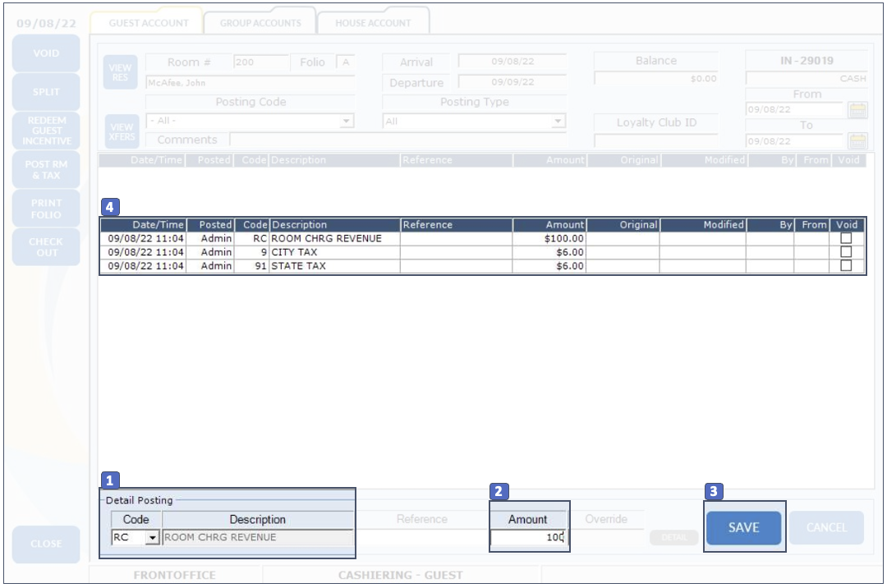The height and width of the screenshot is (588, 887).
Task: Click the View Res button
Action: 120,72
